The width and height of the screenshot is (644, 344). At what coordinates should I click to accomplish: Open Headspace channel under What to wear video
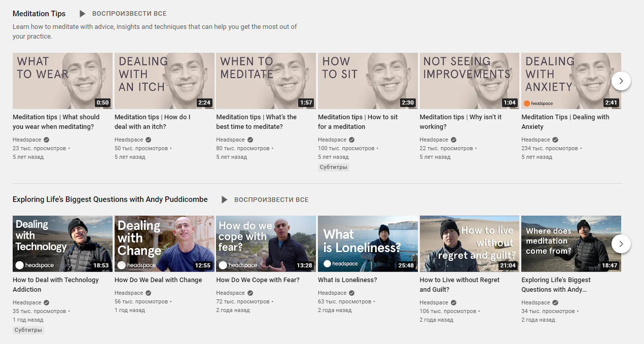tap(27, 140)
